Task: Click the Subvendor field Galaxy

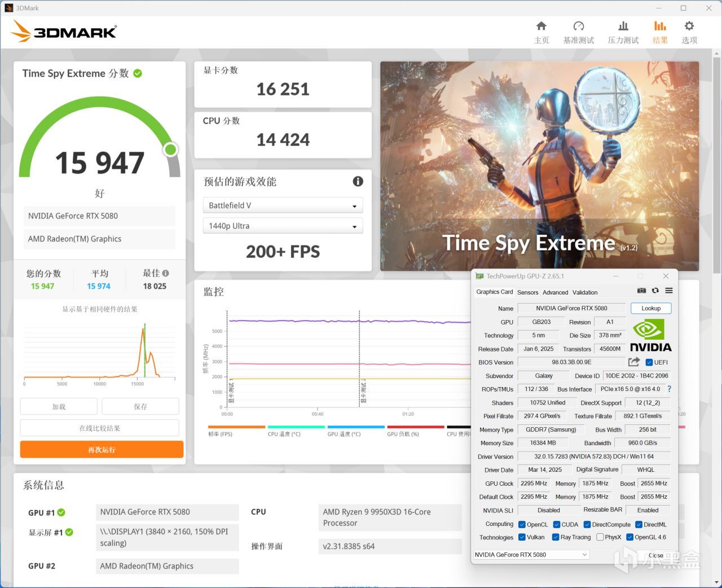Action: [544, 376]
